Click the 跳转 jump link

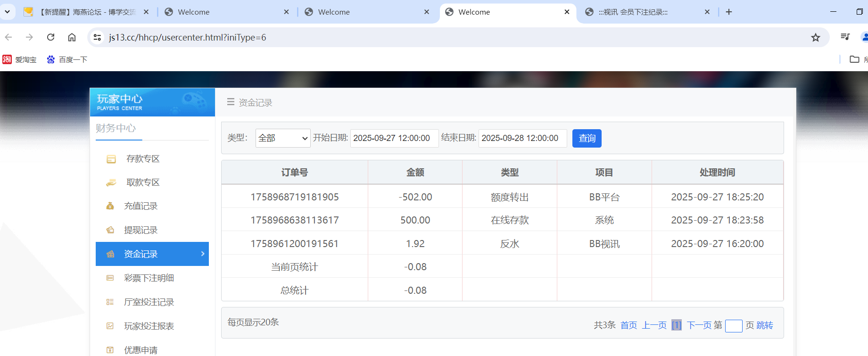coord(764,325)
